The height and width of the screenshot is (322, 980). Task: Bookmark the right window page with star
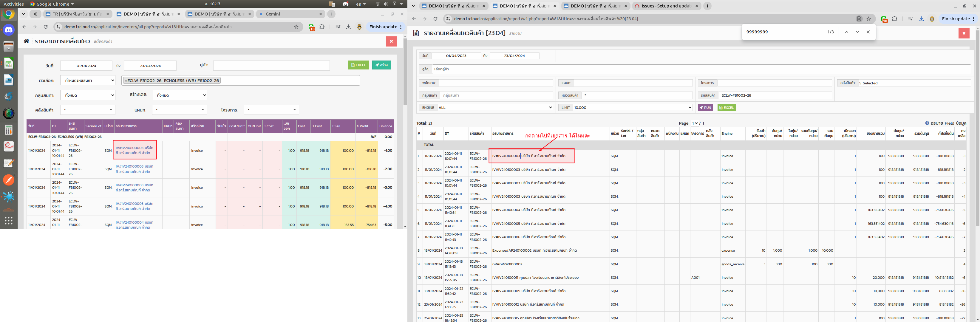click(868, 18)
